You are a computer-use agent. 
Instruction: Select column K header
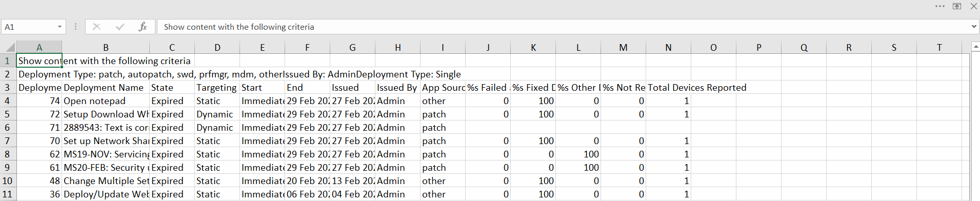[533, 47]
